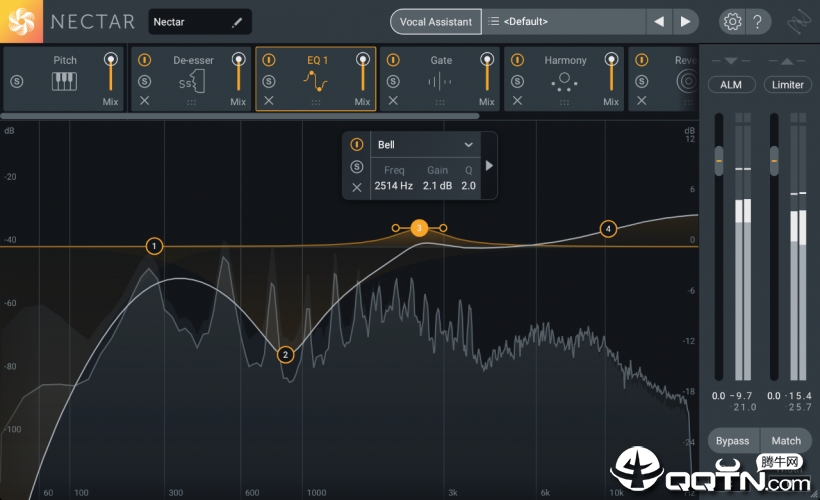820x500 pixels.
Task: Remove the Reverb module with X
Action: (642, 100)
